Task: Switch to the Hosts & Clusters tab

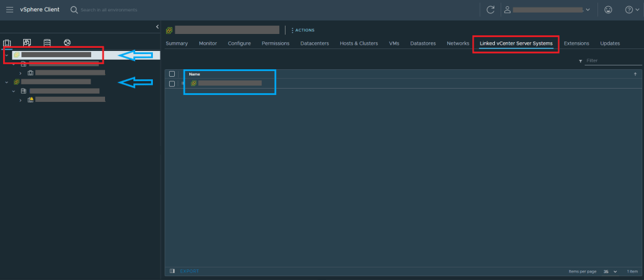Action: [358, 43]
